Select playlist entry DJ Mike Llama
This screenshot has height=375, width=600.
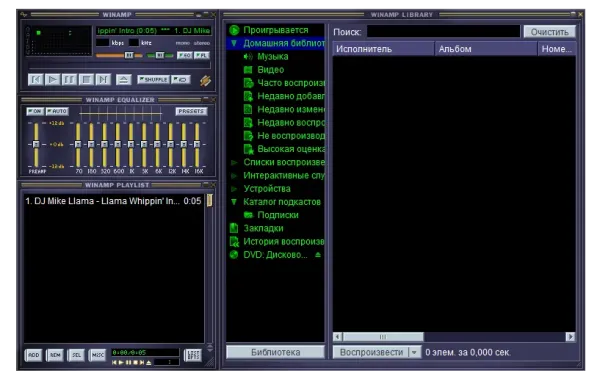coord(113,201)
